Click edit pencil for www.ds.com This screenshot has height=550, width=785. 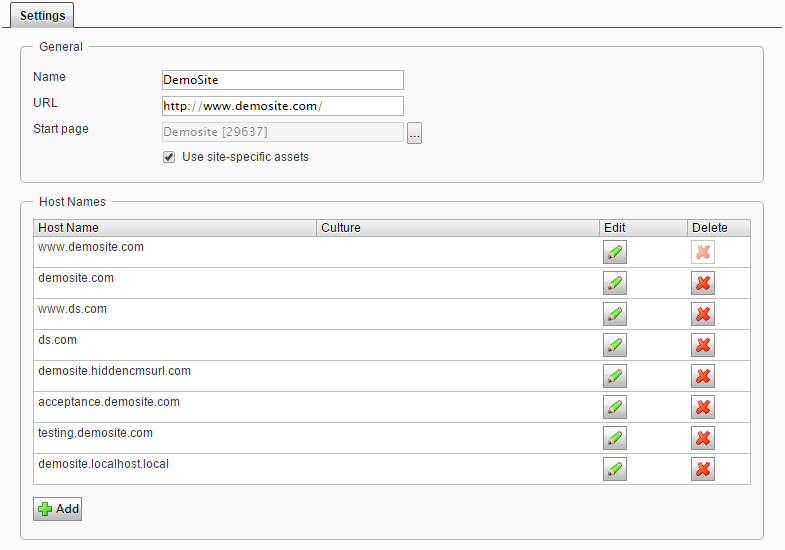[x=615, y=314]
